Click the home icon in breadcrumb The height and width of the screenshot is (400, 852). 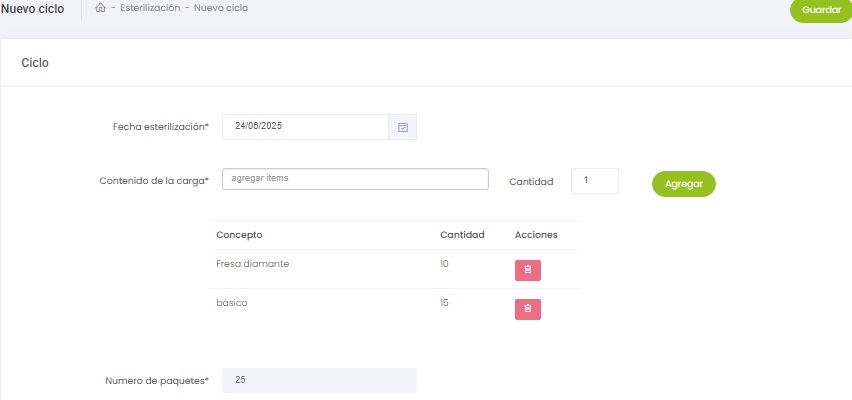click(x=100, y=8)
